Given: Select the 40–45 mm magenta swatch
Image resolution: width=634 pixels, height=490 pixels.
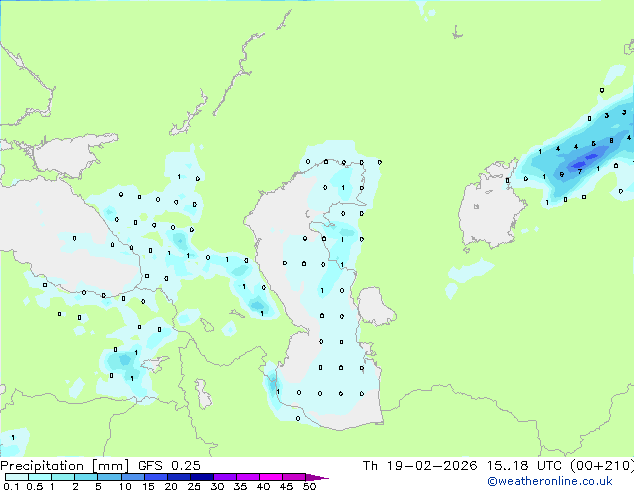Looking at the screenshot, I should coord(271,477).
